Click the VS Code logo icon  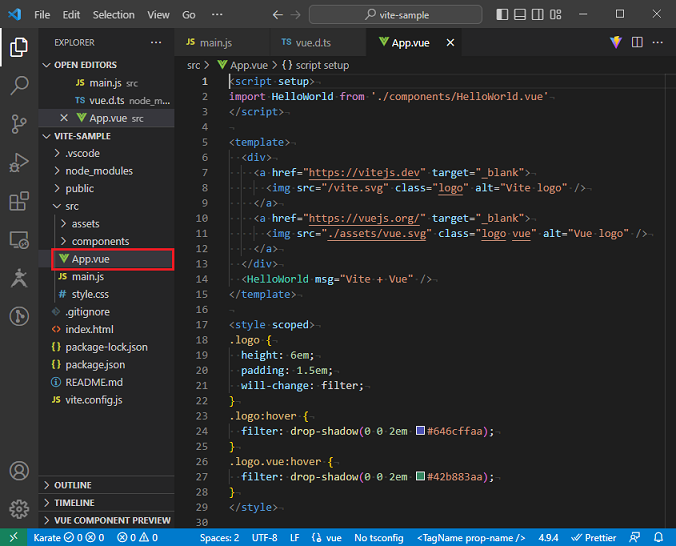pyautogui.click(x=14, y=14)
